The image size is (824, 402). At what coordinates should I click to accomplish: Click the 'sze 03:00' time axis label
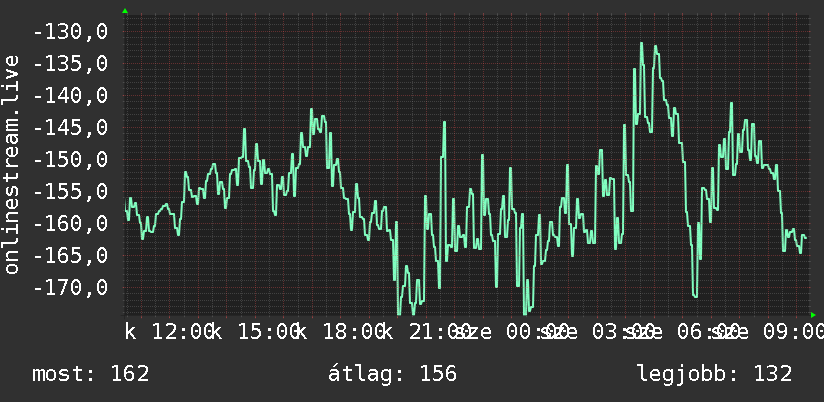[598, 332]
